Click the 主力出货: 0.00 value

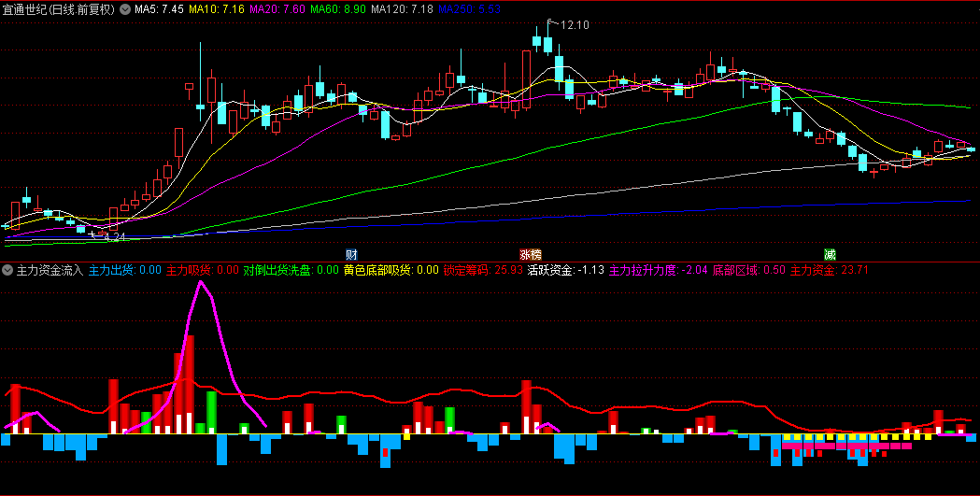point(125,271)
